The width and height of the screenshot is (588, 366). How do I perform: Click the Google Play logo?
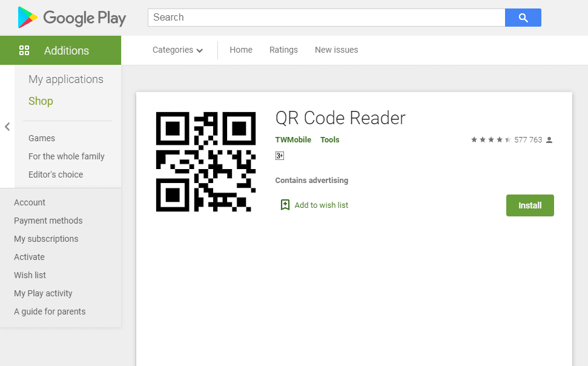(x=71, y=17)
